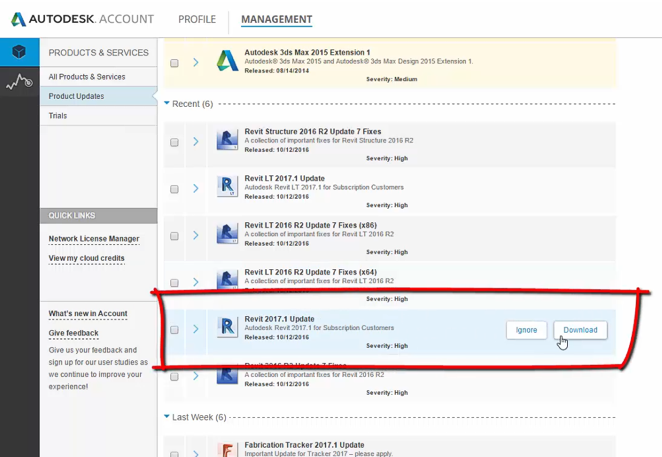The width and height of the screenshot is (662, 457).
Task: Expand Fabrication Tracker 2017.1 Update chevron
Action: click(196, 454)
